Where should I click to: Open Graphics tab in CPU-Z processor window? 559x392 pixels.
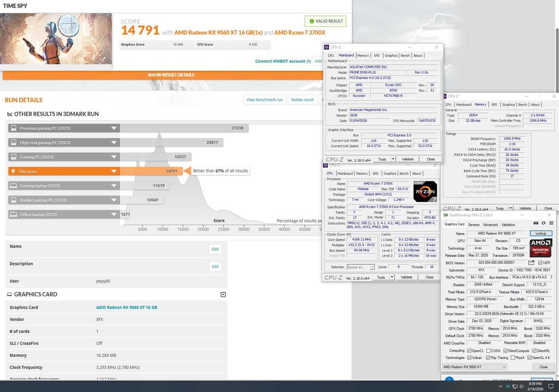click(x=390, y=174)
